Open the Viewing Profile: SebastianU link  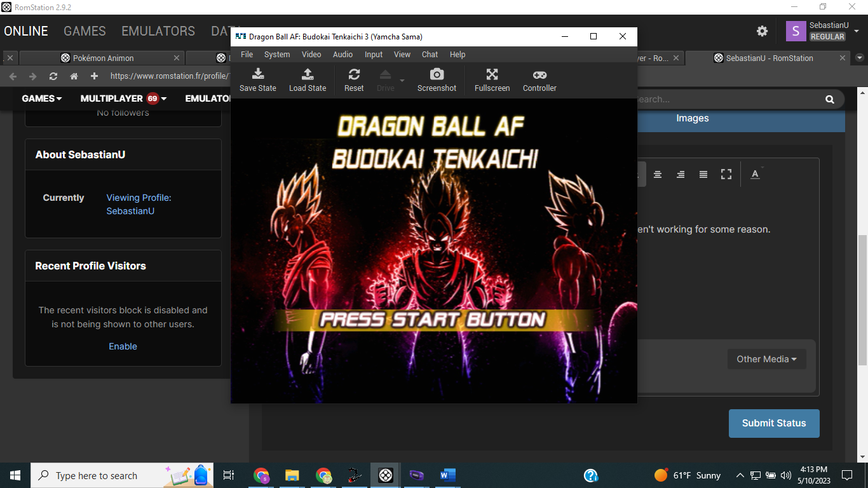(x=139, y=204)
